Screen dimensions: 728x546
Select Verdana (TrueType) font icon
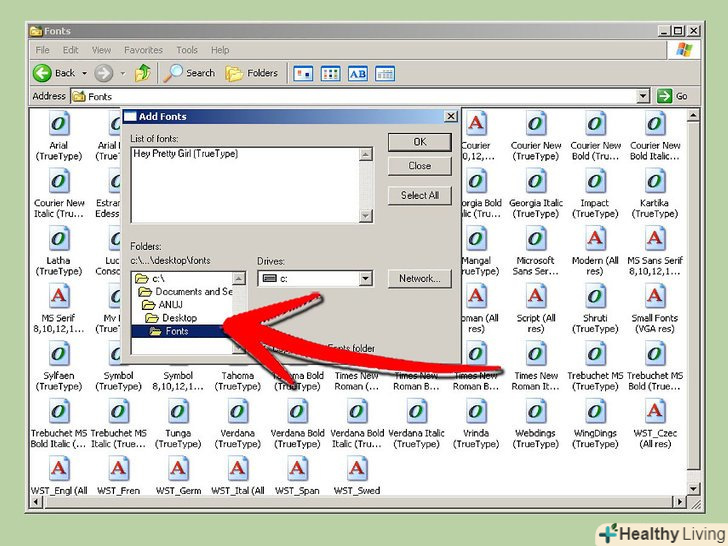click(x=238, y=412)
